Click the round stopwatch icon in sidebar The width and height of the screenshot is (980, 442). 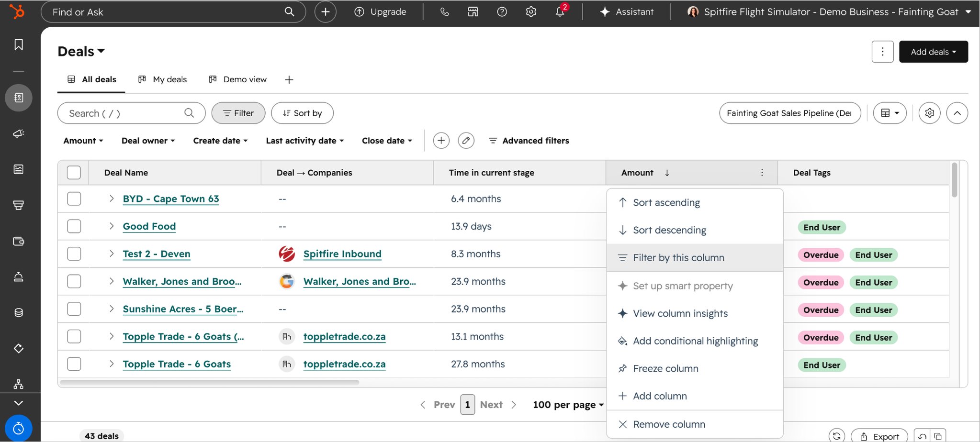(x=19, y=428)
